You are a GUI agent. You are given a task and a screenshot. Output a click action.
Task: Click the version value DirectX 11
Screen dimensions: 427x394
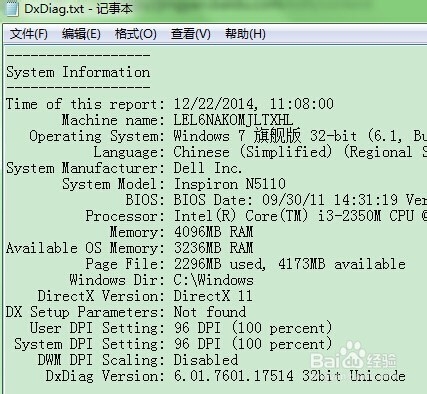point(213,296)
